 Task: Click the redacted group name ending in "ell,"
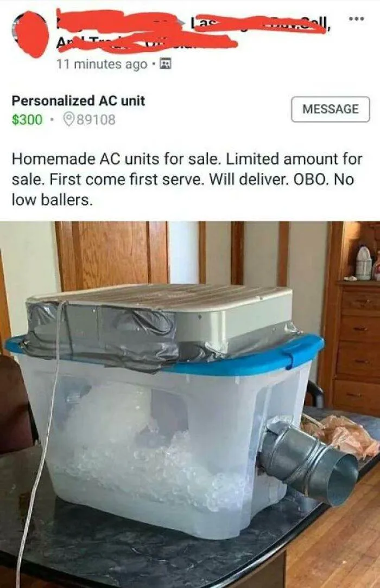click(260, 24)
